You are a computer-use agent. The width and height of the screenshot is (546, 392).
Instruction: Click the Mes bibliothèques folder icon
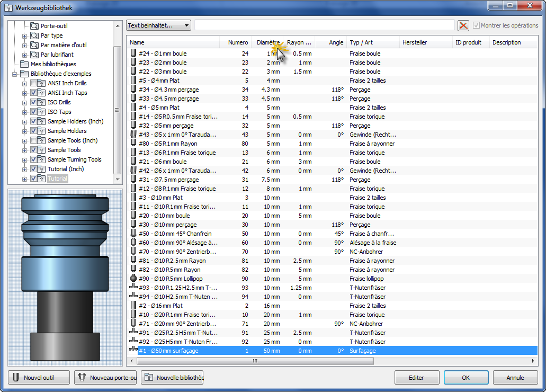coord(24,64)
